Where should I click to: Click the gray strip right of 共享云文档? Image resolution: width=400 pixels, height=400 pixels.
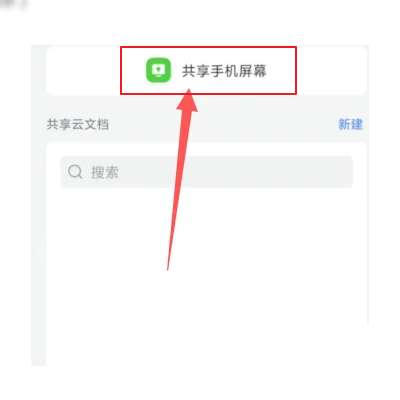(223, 124)
